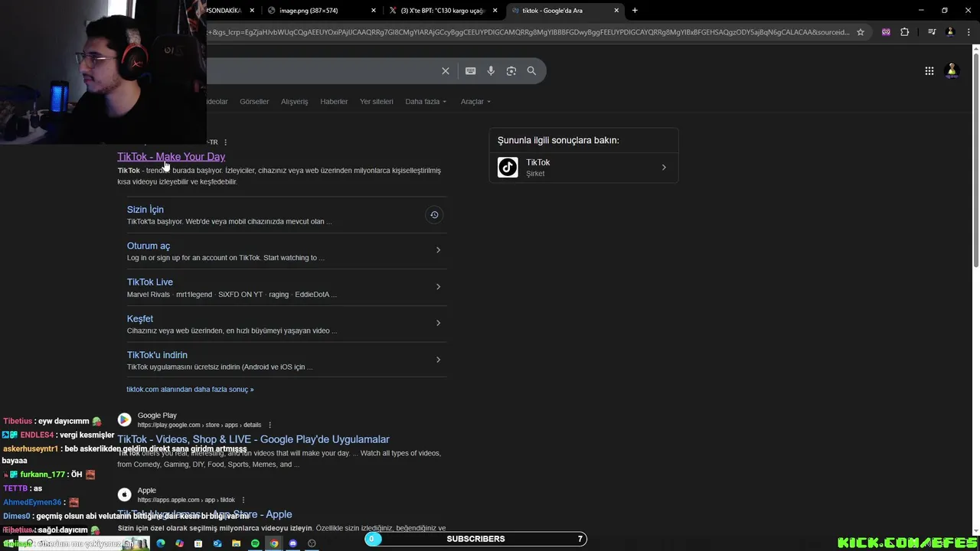Open Copilot from the taskbar
980x551 pixels.
(179, 543)
